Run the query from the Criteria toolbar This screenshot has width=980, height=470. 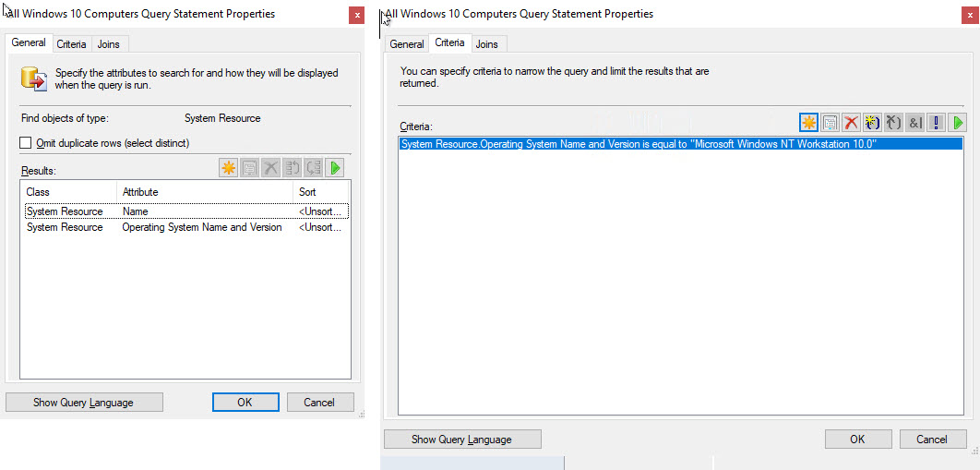[957, 122]
